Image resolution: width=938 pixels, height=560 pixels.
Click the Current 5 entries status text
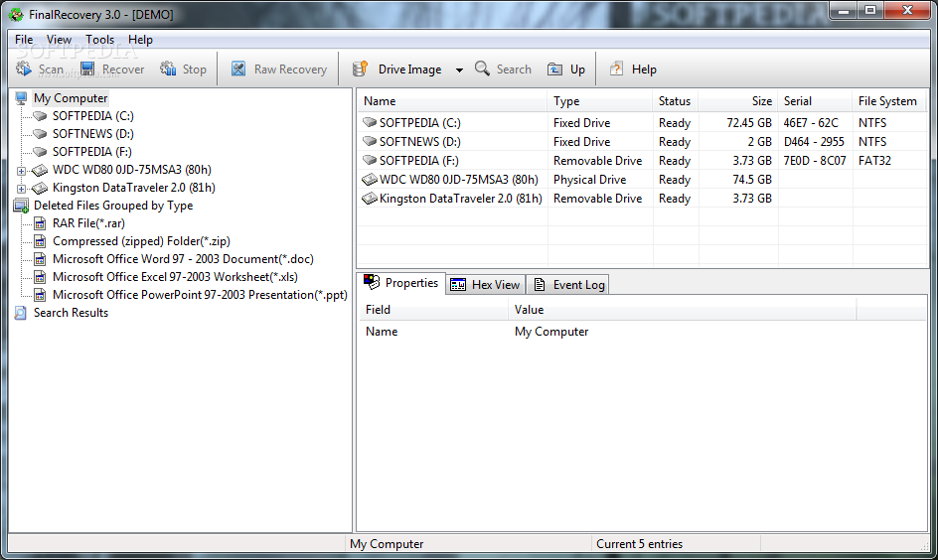[x=640, y=544]
